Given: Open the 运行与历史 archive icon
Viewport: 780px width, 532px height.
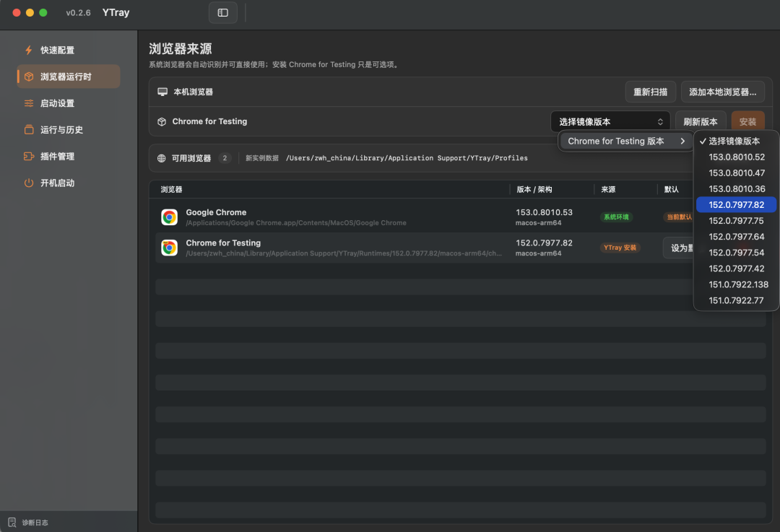Looking at the screenshot, I should (x=29, y=130).
